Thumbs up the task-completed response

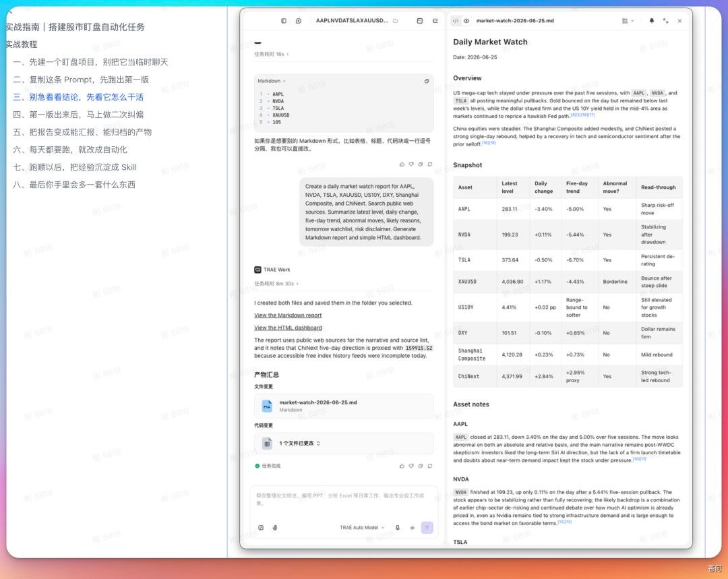click(x=402, y=466)
